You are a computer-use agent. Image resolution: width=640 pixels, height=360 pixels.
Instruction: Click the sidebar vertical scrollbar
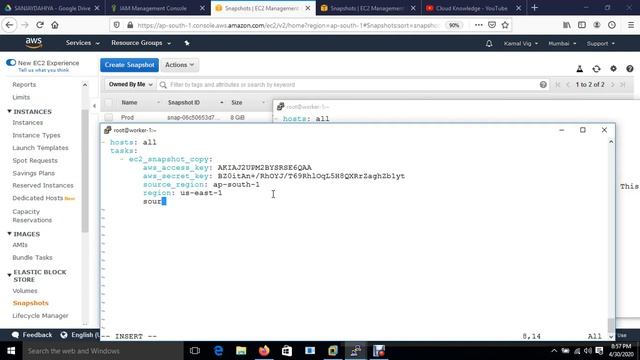pos(85,171)
